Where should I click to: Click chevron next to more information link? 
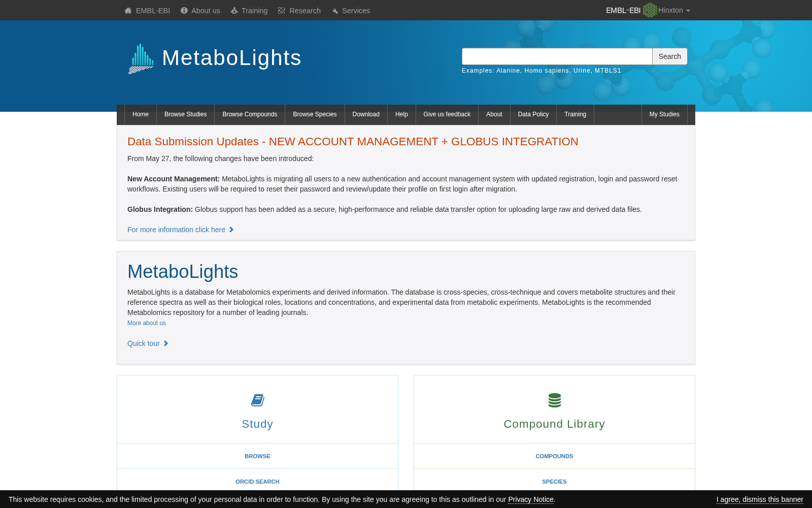click(x=231, y=230)
